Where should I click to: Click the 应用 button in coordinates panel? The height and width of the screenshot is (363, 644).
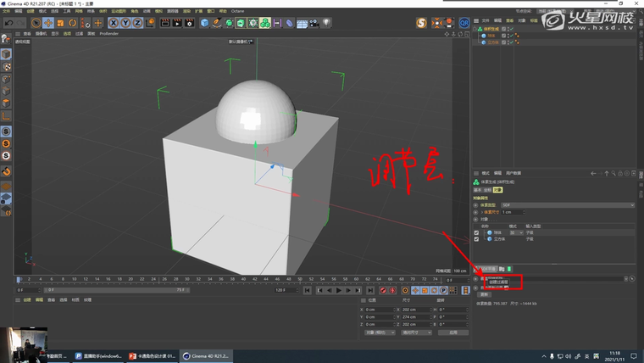click(452, 332)
